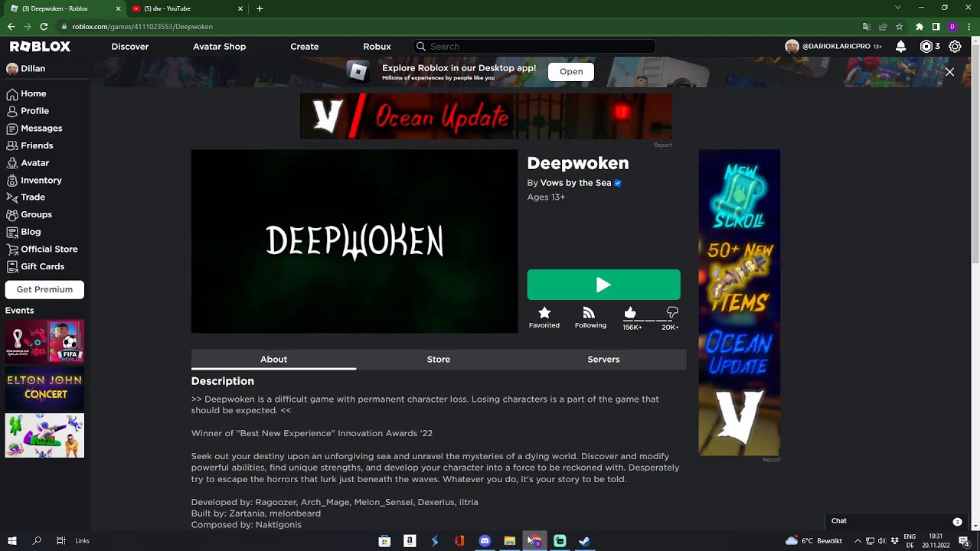Image resolution: width=980 pixels, height=551 pixels.
Task: Switch to the About tab
Action: click(273, 360)
